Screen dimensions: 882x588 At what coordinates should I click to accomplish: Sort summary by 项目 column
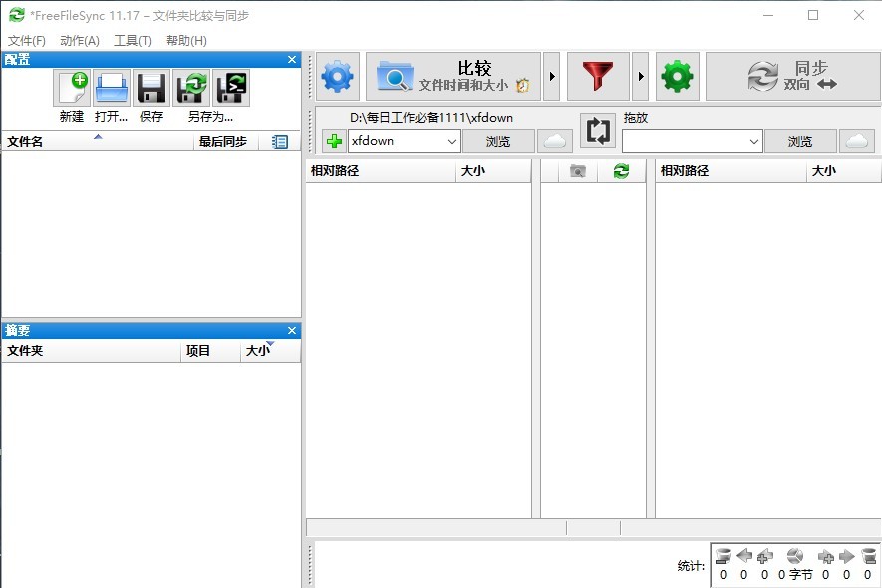pyautogui.click(x=211, y=351)
